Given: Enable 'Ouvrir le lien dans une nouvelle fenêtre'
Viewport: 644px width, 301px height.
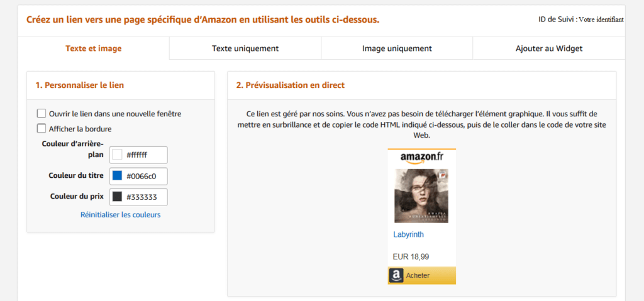Looking at the screenshot, I should tap(42, 114).
